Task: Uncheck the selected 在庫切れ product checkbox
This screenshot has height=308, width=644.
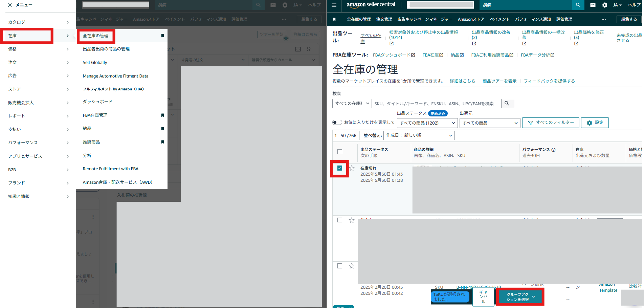Action: [x=340, y=168]
